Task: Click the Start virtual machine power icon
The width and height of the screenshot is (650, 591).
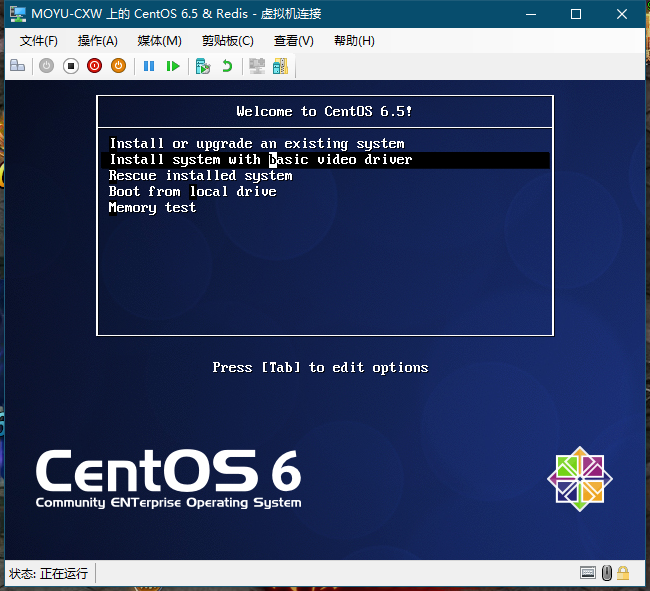Action: pos(46,66)
